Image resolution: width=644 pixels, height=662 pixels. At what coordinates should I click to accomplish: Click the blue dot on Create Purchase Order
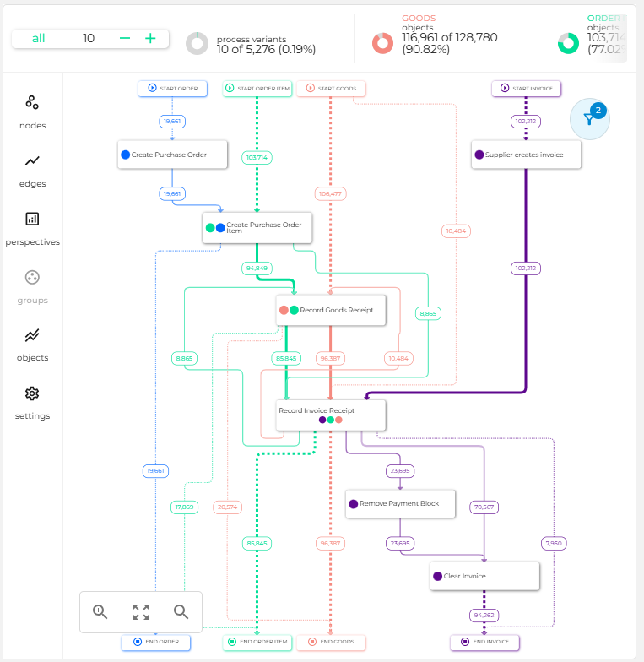[125, 155]
